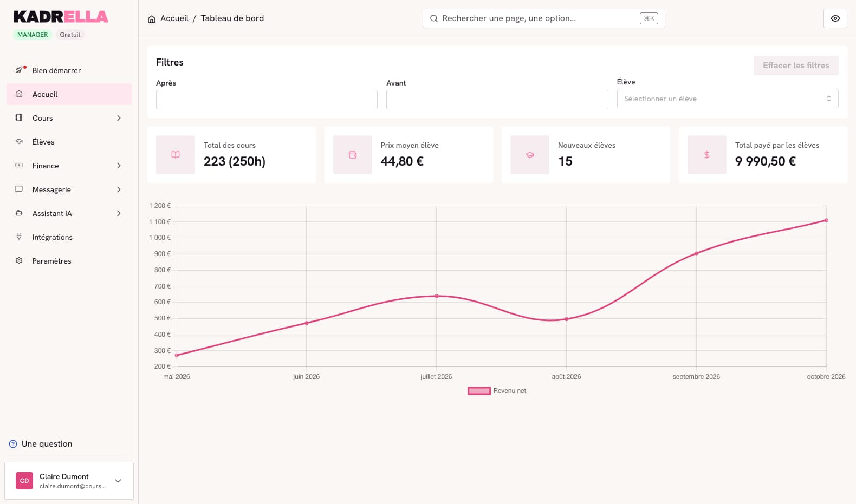Click the ⌘K shortcut badge in search
Viewport: 856px width, 504px height.
(649, 18)
